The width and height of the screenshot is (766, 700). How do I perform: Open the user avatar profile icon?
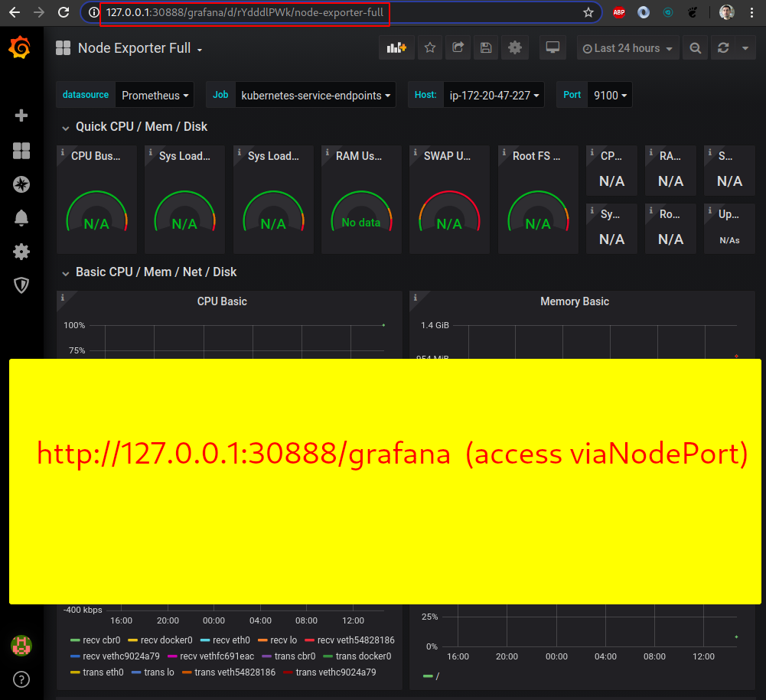(x=21, y=645)
